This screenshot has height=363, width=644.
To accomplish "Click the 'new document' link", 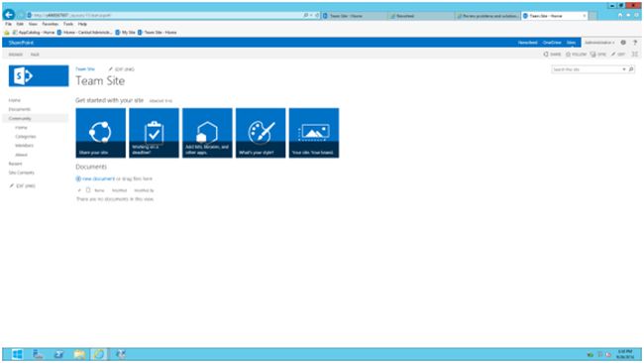I will [98, 179].
